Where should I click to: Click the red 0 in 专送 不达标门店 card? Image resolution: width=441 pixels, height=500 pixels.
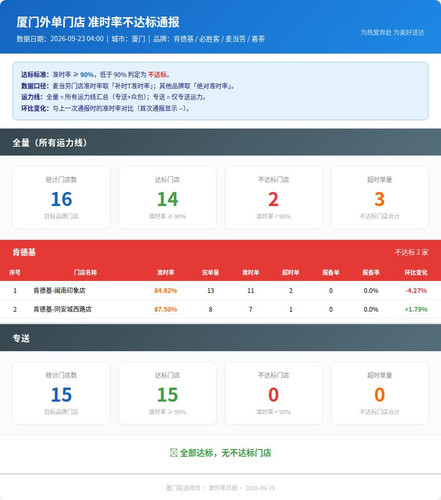[273, 395]
